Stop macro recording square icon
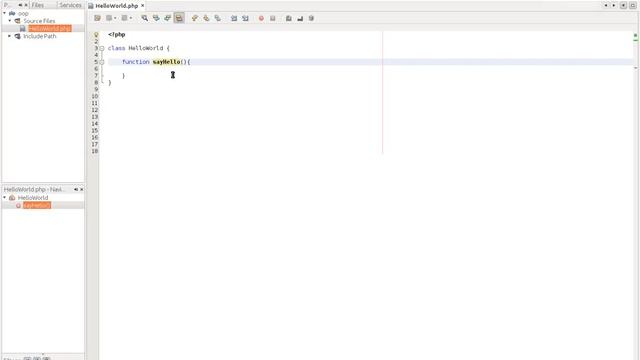 [x=273, y=18]
